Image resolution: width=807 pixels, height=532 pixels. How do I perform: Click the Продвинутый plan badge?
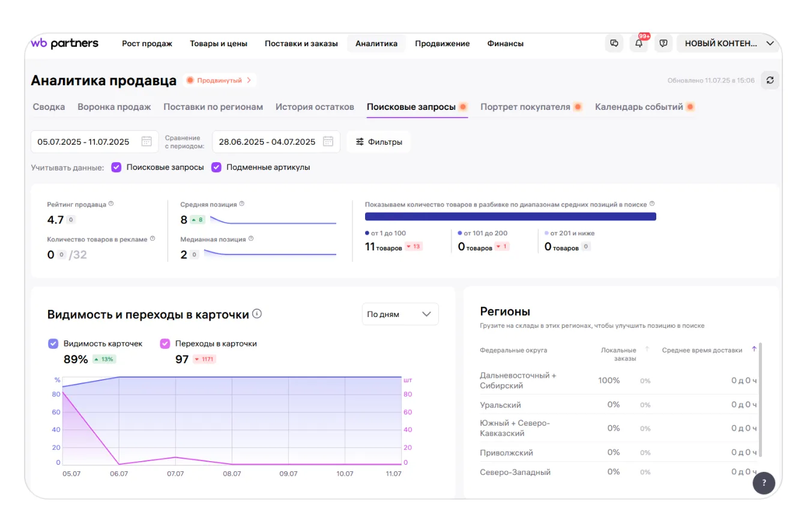220,80
